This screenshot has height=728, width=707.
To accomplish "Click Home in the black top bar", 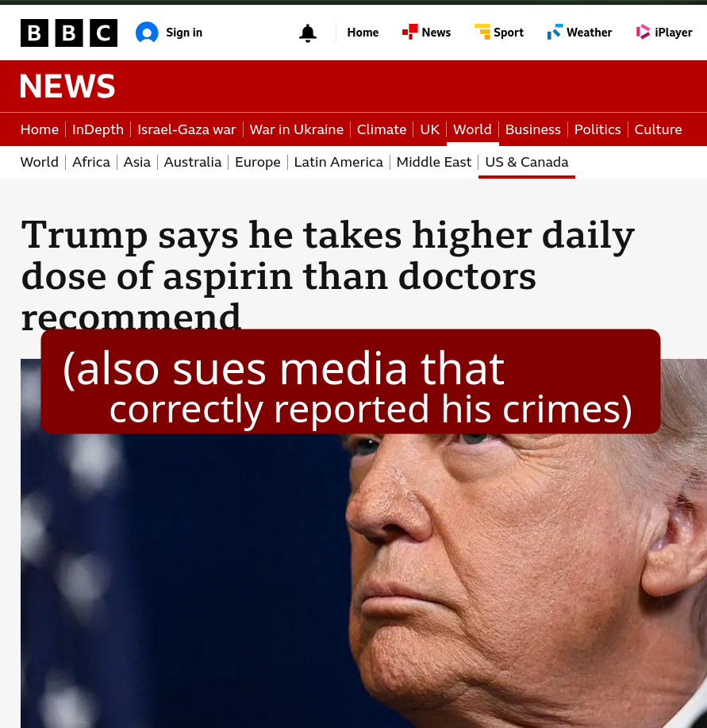I will (x=363, y=33).
